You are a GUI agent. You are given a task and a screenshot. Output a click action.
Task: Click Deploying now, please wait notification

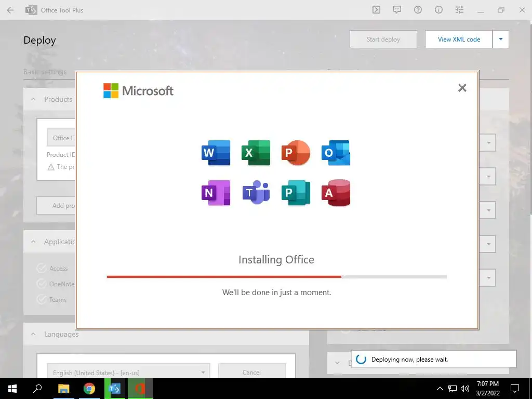(434, 360)
